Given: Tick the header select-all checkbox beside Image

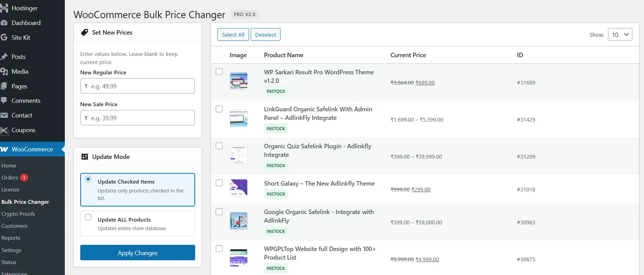Looking at the screenshot, I should click(219, 55).
